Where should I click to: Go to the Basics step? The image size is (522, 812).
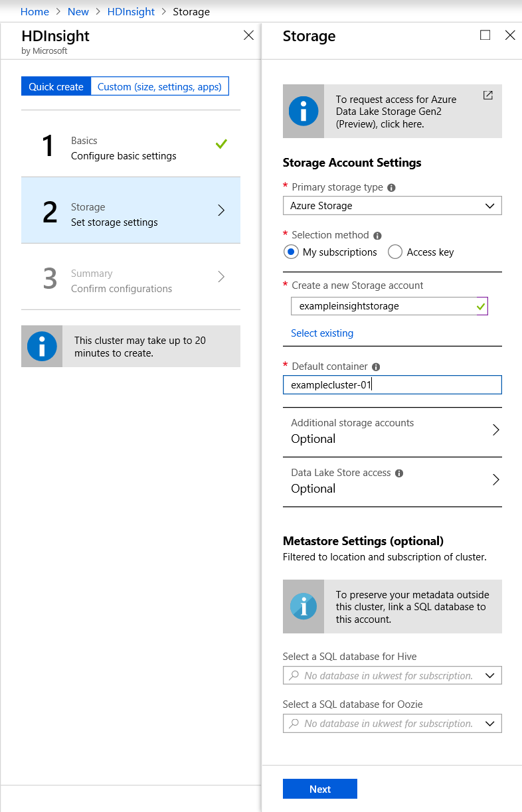(130, 147)
